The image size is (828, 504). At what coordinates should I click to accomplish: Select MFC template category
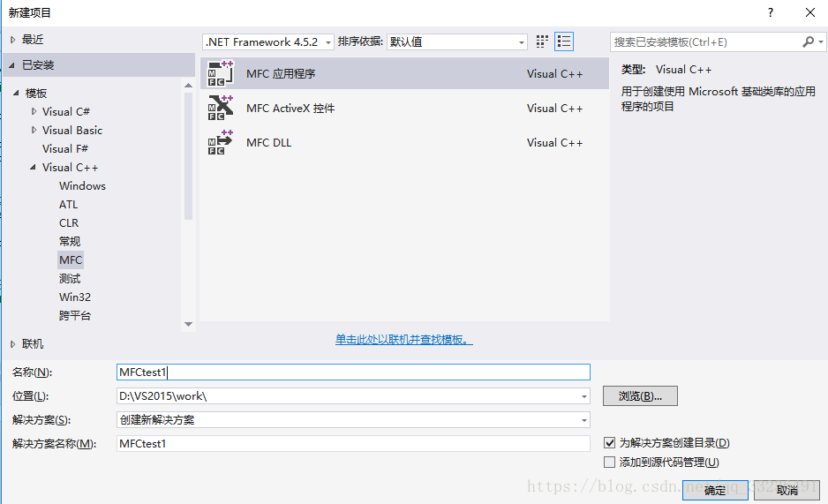tap(71, 260)
